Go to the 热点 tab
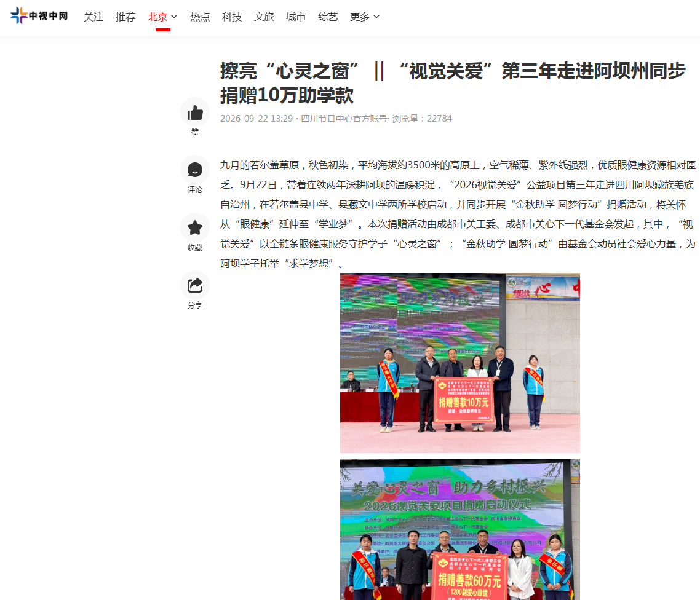This screenshot has height=600, width=700. 199,17
